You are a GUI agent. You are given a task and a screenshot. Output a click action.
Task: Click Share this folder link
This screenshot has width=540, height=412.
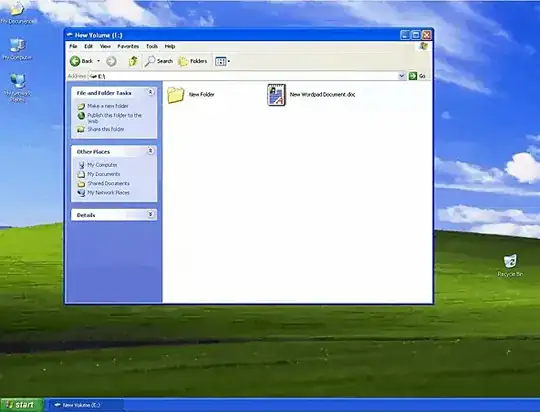(x=106, y=129)
